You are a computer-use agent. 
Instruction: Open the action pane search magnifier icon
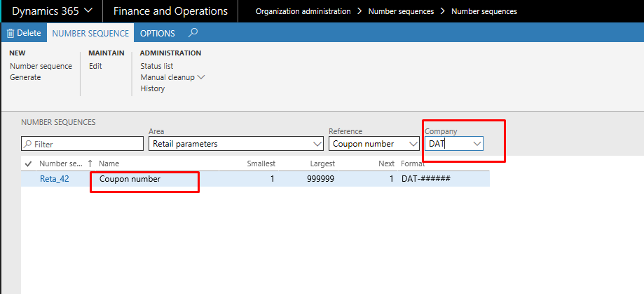193,32
